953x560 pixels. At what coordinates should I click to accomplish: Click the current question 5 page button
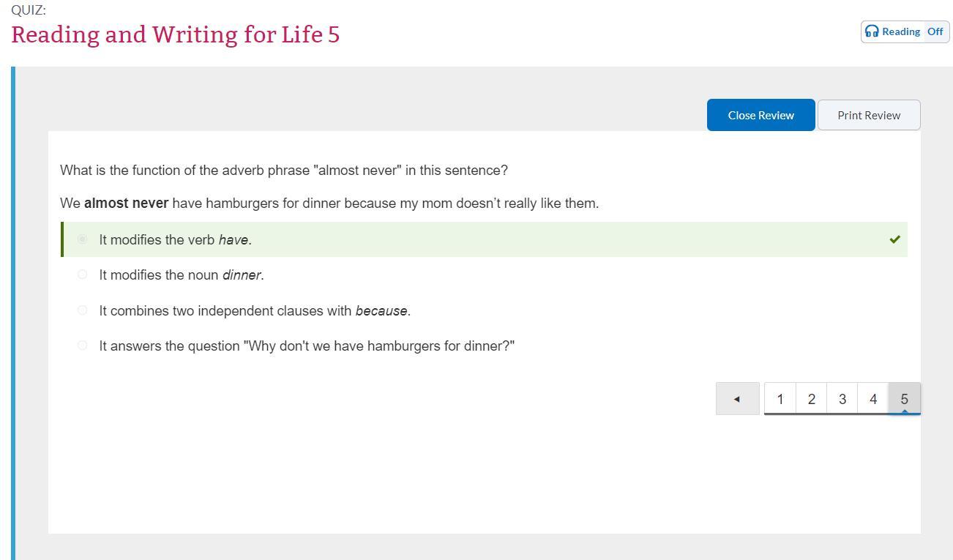[904, 399]
